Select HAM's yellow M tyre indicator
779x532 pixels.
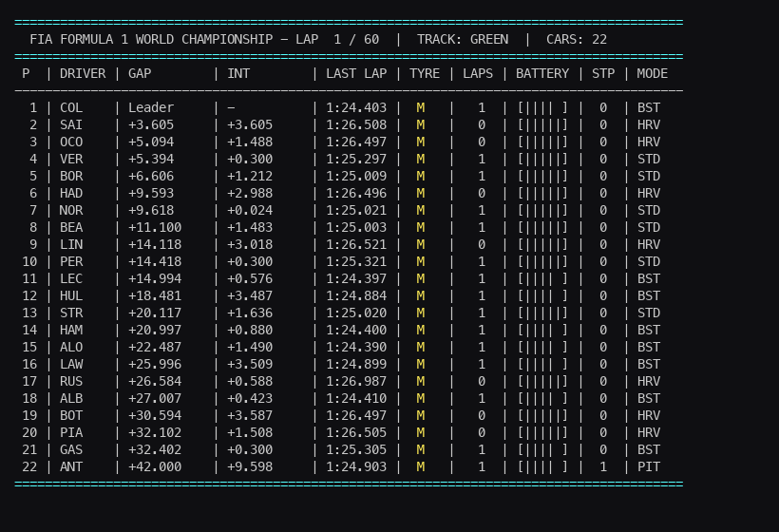pos(421,330)
